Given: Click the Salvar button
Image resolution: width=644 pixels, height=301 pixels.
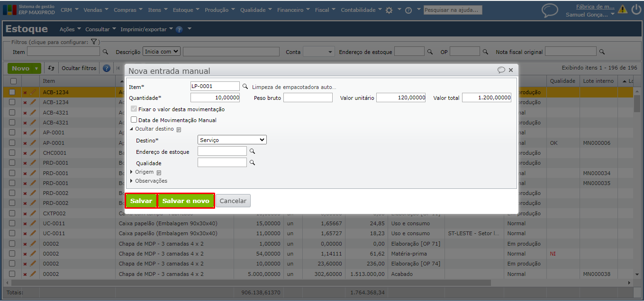Looking at the screenshot, I should pos(141,201).
